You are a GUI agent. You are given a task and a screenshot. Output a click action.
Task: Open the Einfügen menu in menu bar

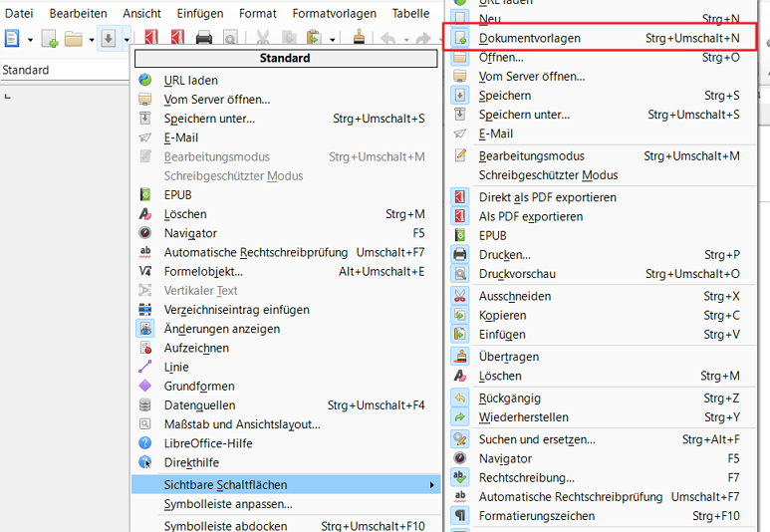point(200,13)
